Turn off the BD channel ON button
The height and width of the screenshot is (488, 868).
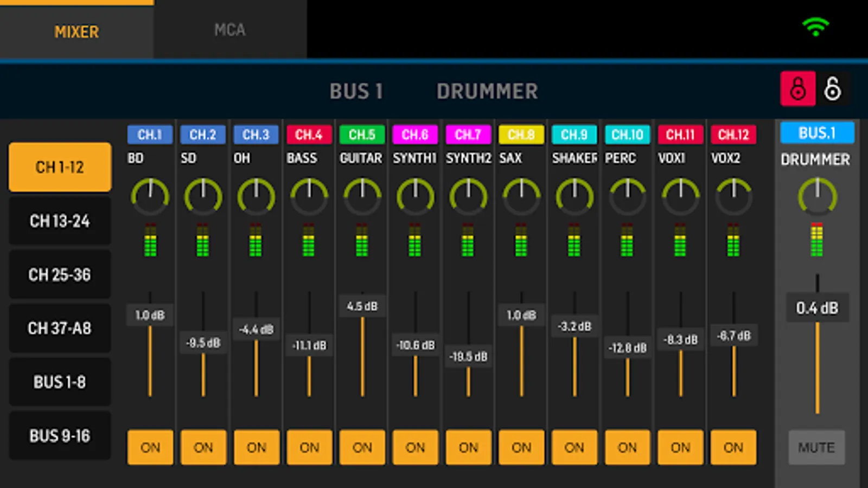pyautogui.click(x=150, y=447)
